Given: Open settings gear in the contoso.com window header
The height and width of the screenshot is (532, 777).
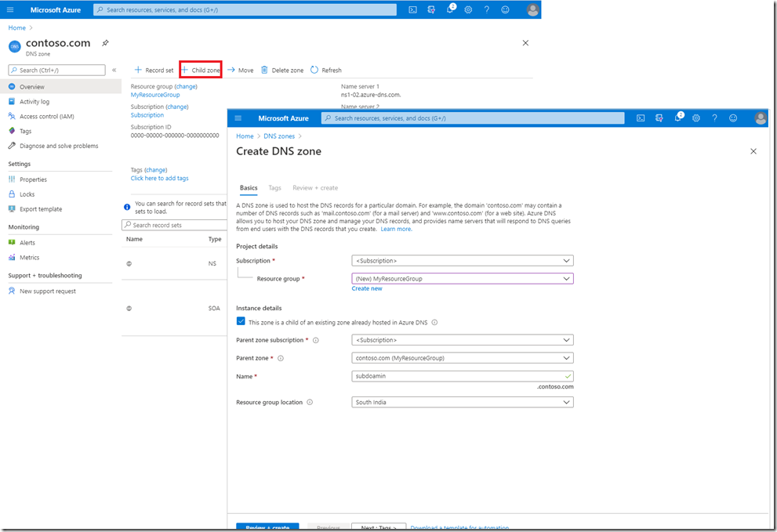Looking at the screenshot, I should (468, 10).
